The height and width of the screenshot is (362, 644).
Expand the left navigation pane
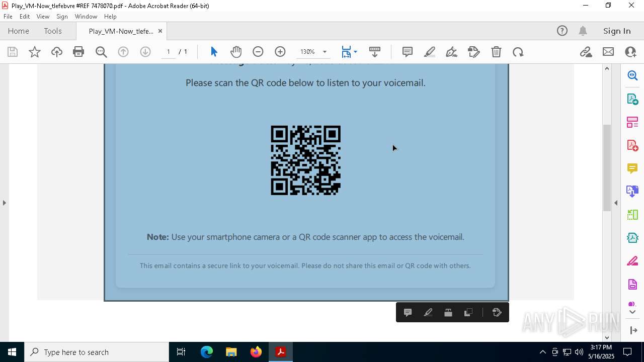pos(5,203)
